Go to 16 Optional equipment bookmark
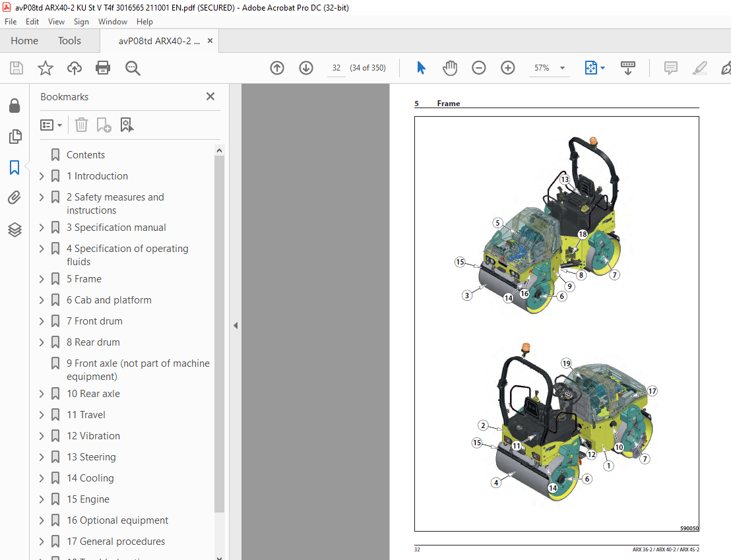 point(117,520)
